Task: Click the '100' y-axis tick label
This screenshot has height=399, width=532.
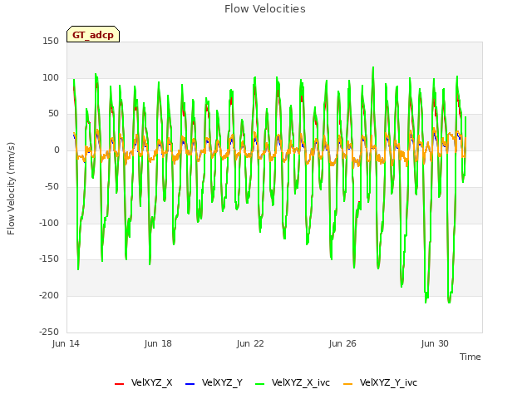Action: [51, 77]
